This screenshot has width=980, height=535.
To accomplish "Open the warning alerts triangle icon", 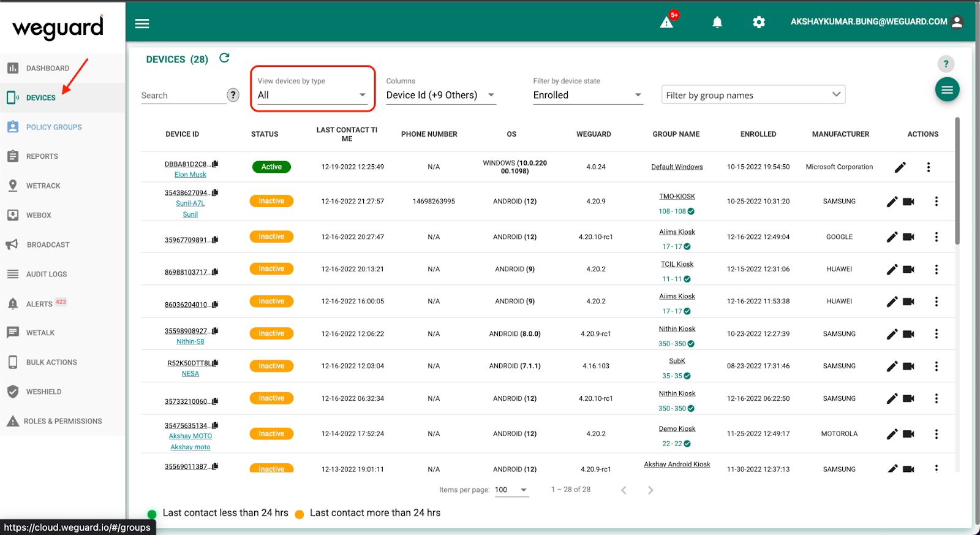I will [666, 23].
